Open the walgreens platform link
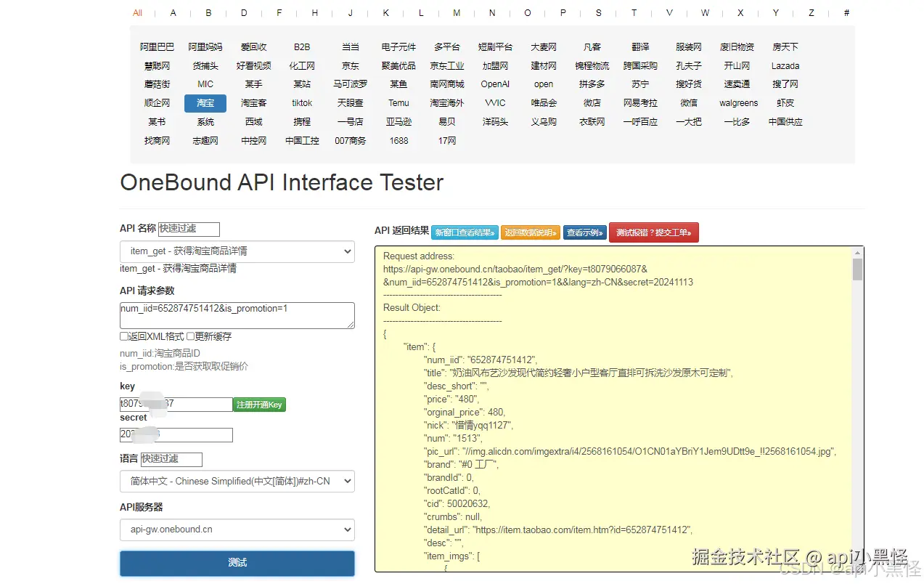The image size is (924, 584). tap(739, 103)
